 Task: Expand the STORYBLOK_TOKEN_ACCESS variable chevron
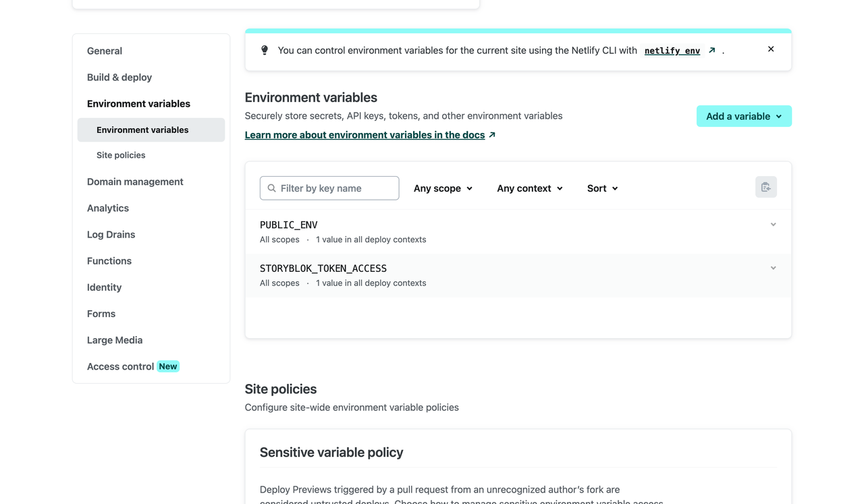click(774, 268)
